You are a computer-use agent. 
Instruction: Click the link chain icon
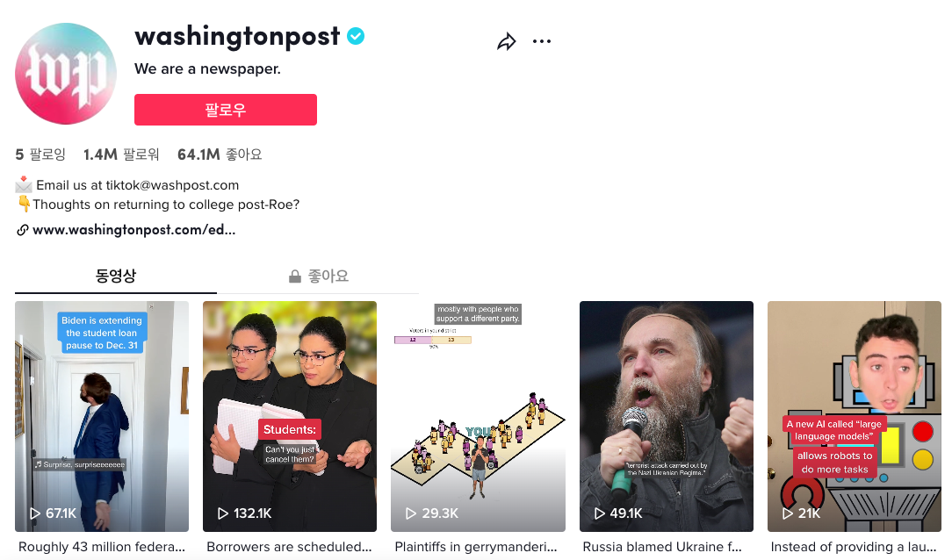(23, 230)
